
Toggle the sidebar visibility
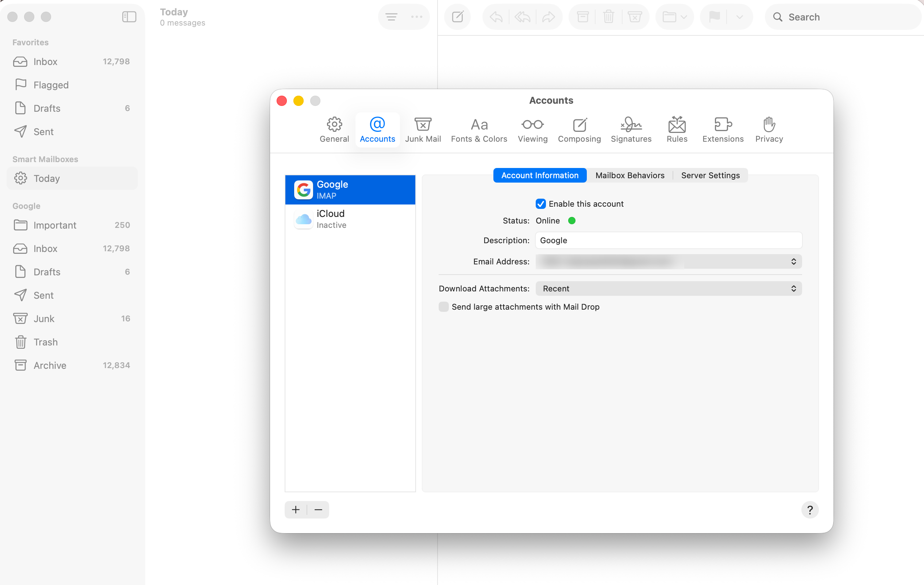point(129,16)
